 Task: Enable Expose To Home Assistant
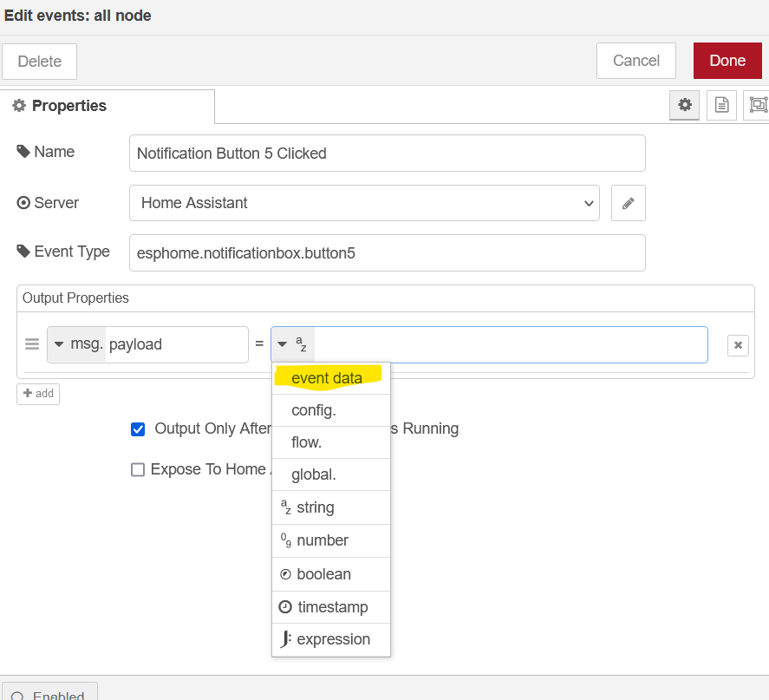click(x=138, y=469)
